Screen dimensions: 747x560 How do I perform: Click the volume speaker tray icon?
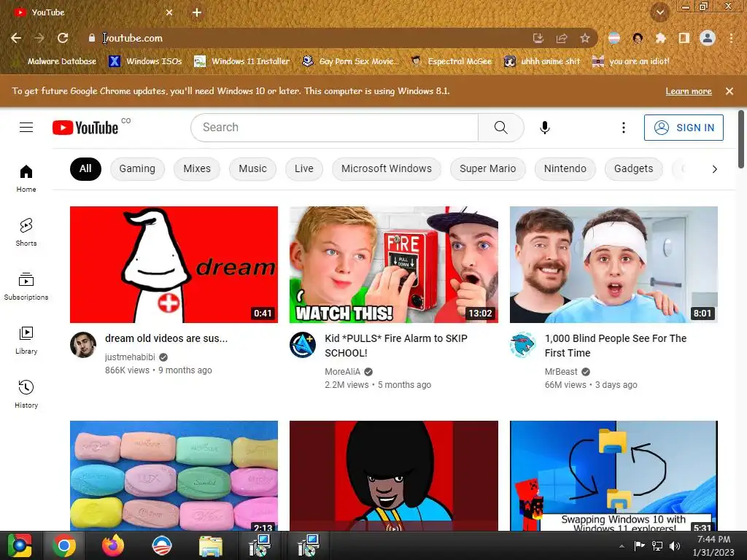[675, 545]
